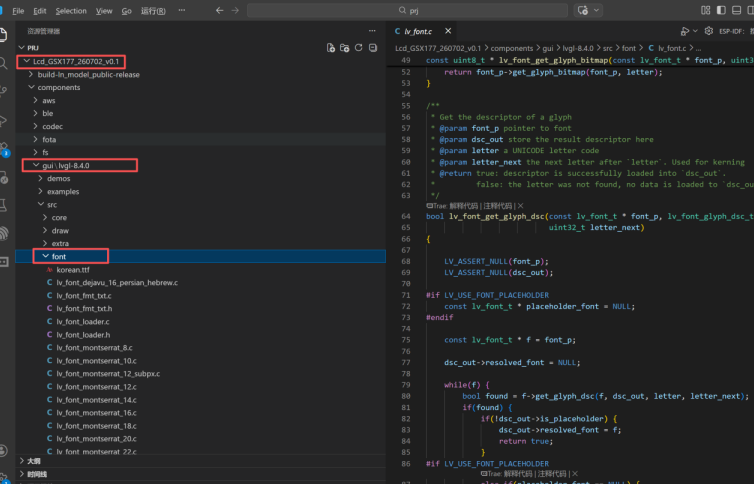Open the Extensions view with badge

(x=4, y=149)
